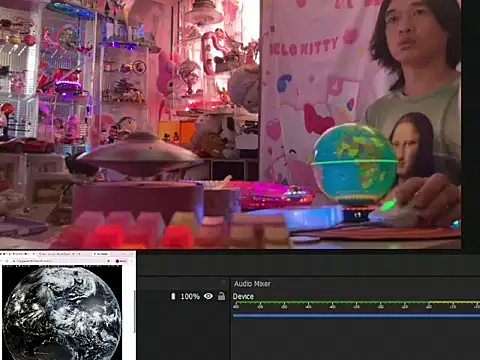This screenshot has height=360, width=480.
Task: Toggle the eye visibility icon
Action: pyautogui.click(x=208, y=296)
